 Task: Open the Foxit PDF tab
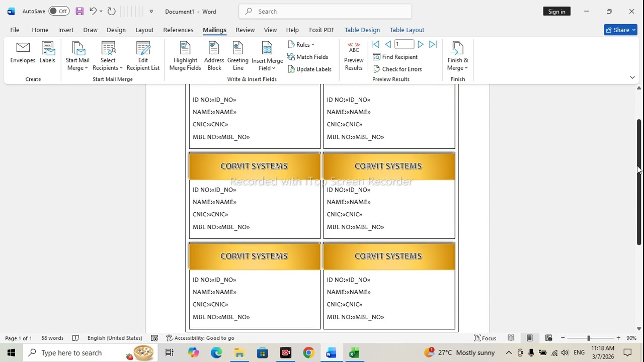click(321, 30)
